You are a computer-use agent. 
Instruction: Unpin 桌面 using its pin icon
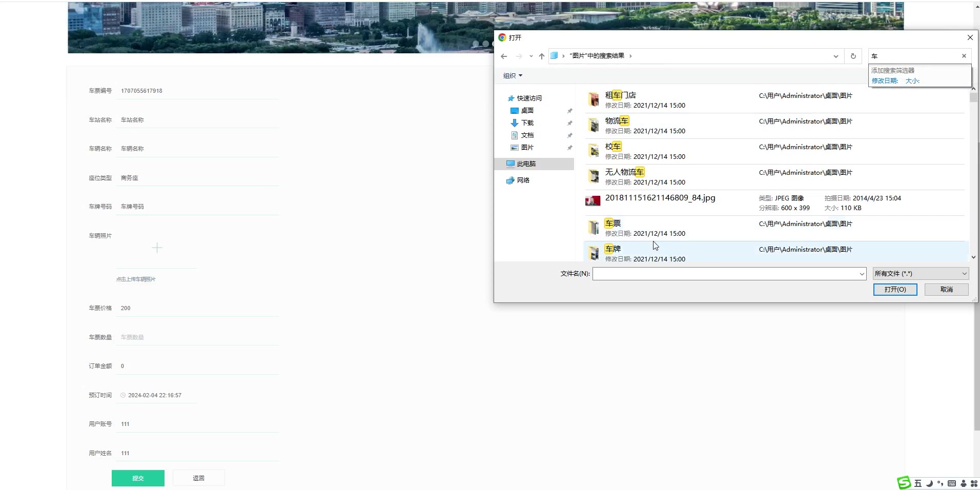click(569, 111)
